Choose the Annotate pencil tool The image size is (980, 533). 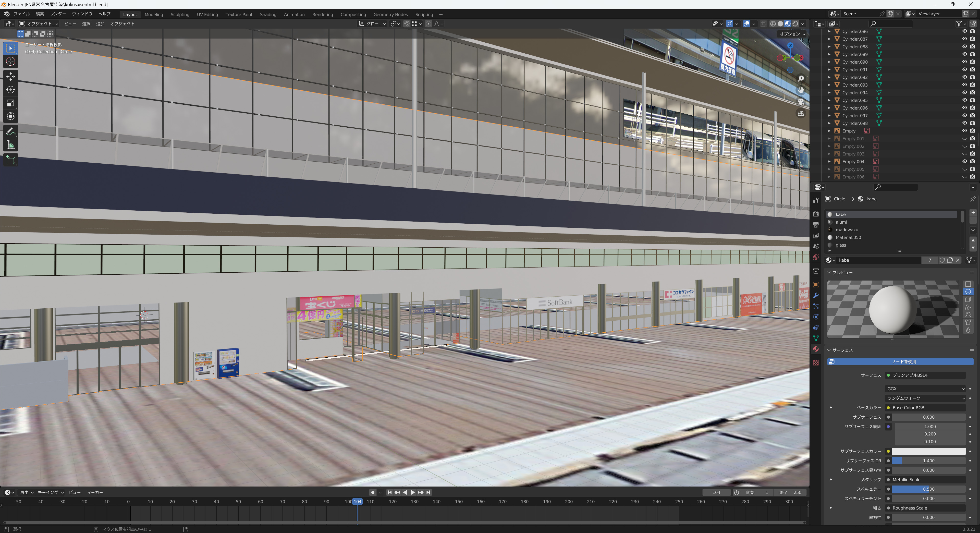click(11, 132)
